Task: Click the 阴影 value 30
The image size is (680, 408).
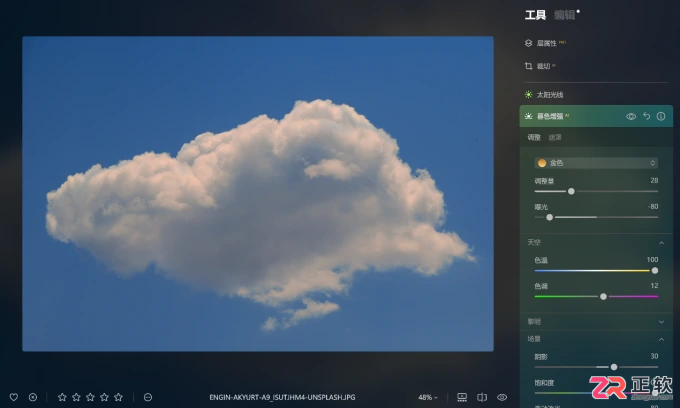Action: click(654, 356)
